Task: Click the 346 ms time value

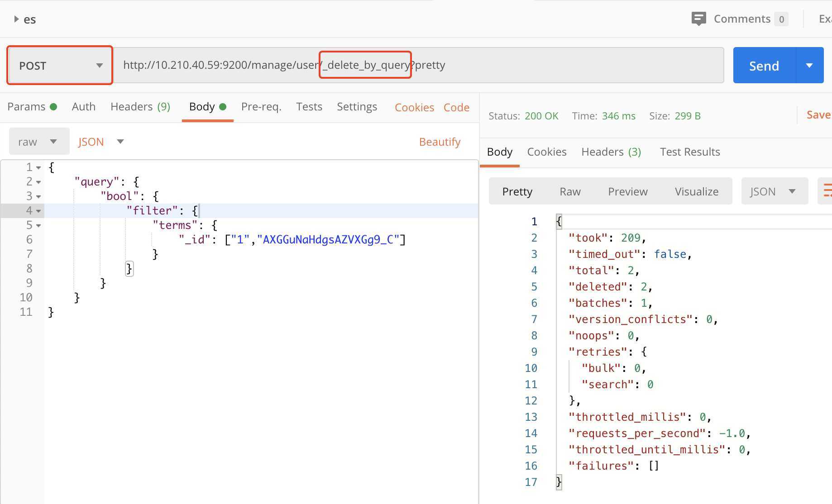Action: coord(618,116)
